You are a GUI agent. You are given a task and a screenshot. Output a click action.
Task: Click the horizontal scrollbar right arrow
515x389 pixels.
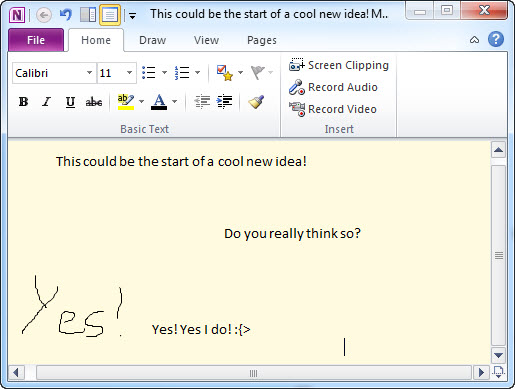pyautogui.click(x=481, y=373)
